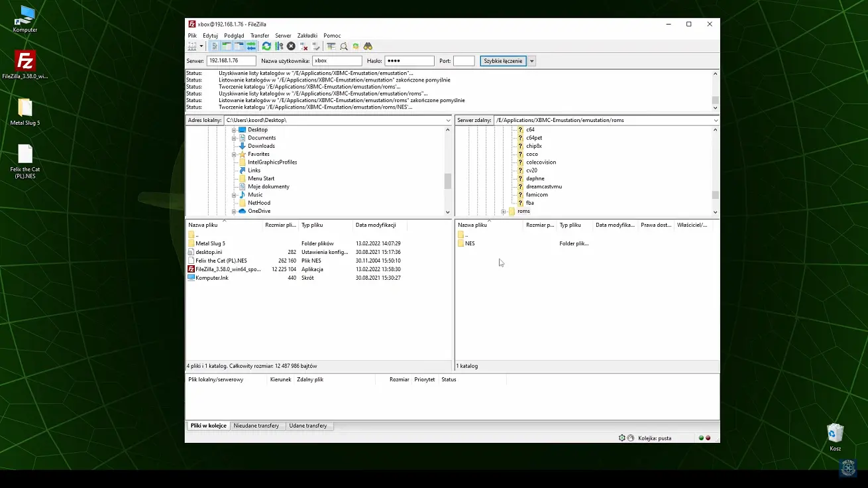Viewport: 868px width, 488px height.
Task: Open the processing queue toggle icon
Action: 279,46
